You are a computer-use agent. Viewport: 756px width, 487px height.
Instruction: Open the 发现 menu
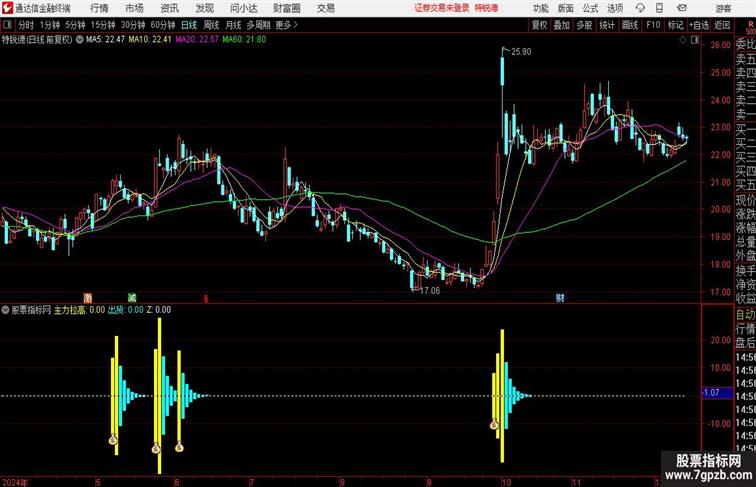point(204,8)
